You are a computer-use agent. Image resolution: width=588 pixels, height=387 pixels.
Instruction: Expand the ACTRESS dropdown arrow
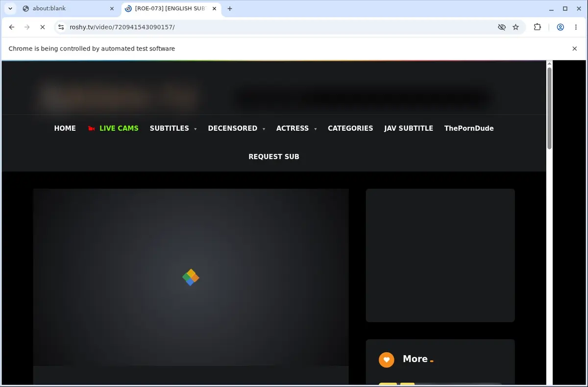(315, 129)
